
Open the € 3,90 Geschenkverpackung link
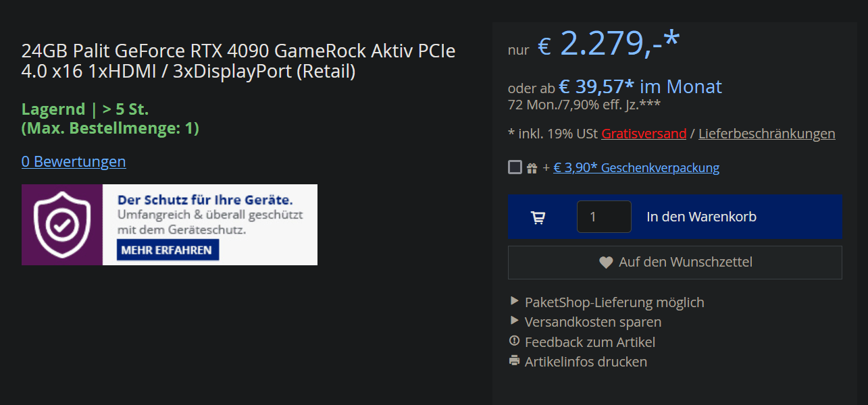636,168
